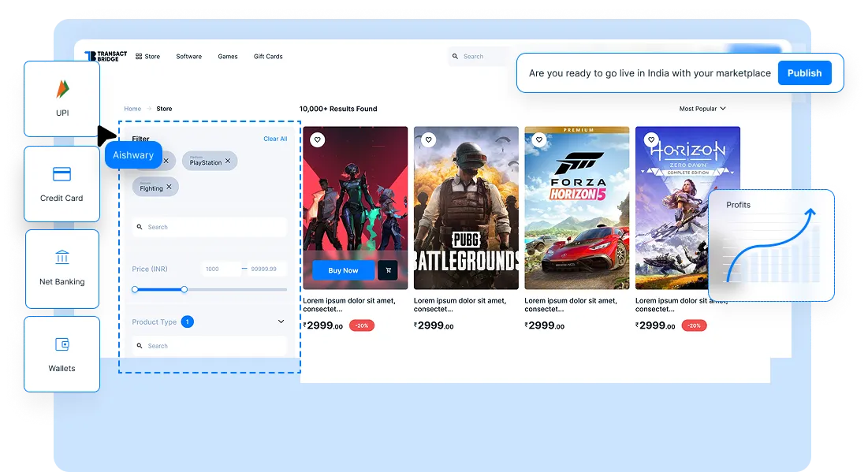Switch to the Games nav section
868x472 pixels.
(x=228, y=56)
